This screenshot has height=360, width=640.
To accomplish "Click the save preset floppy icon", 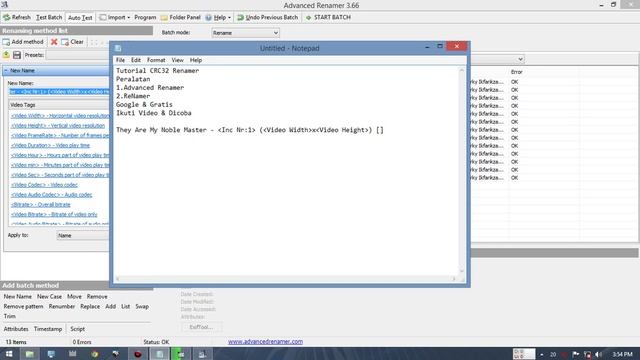I will coord(17,55).
